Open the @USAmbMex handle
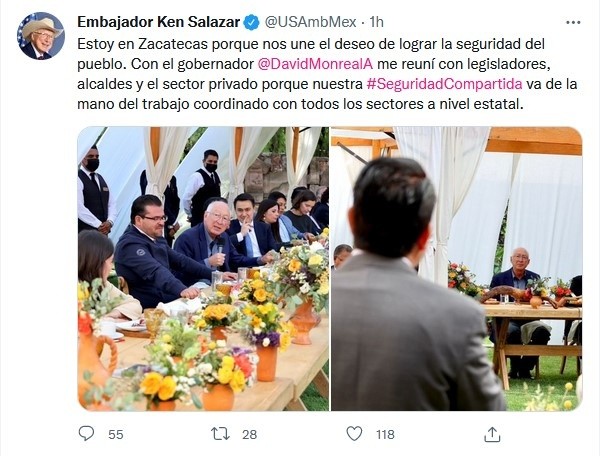 point(310,22)
